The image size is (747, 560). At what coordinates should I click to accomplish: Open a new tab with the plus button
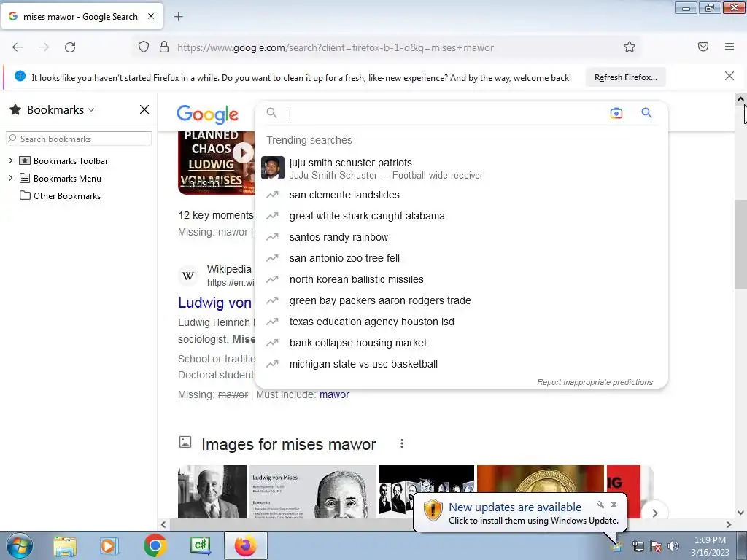click(x=178, y=17)
